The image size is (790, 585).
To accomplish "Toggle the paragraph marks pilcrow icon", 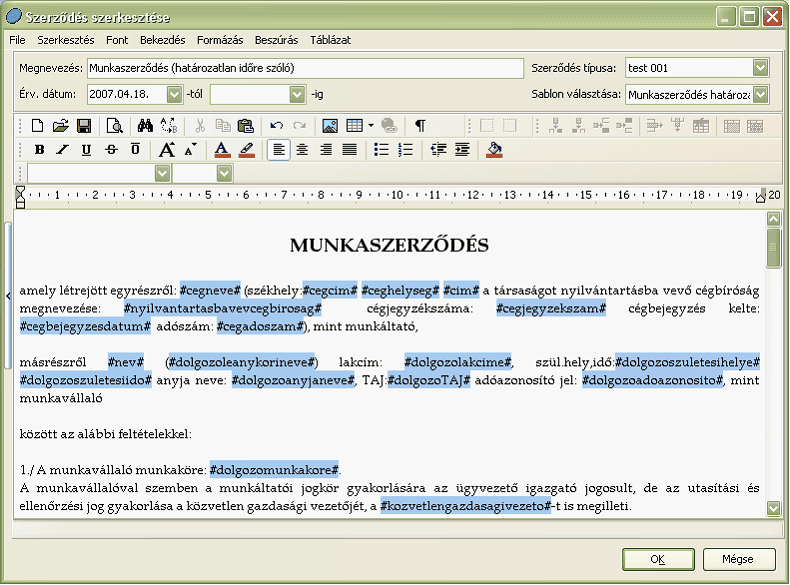I will click(420, 125).
